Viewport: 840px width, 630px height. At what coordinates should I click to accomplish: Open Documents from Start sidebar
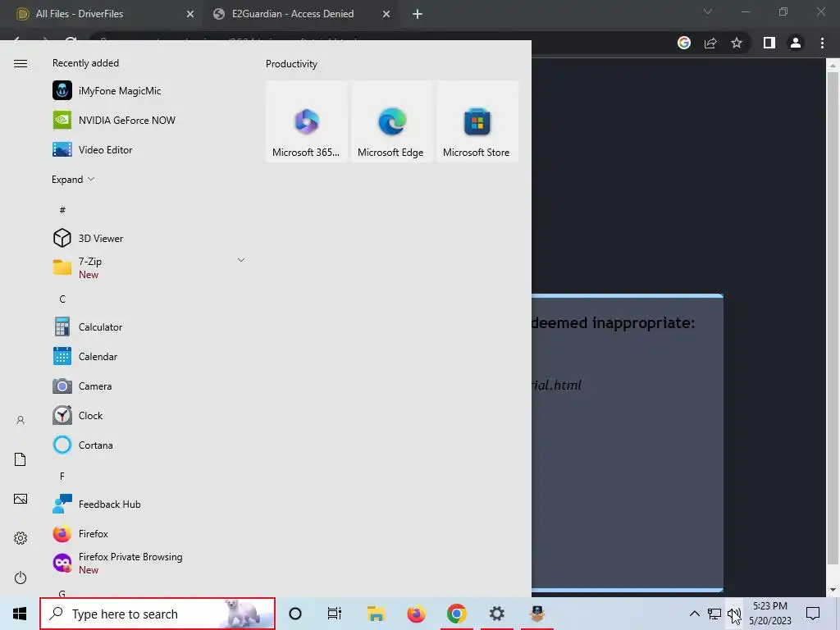(21, 459)
